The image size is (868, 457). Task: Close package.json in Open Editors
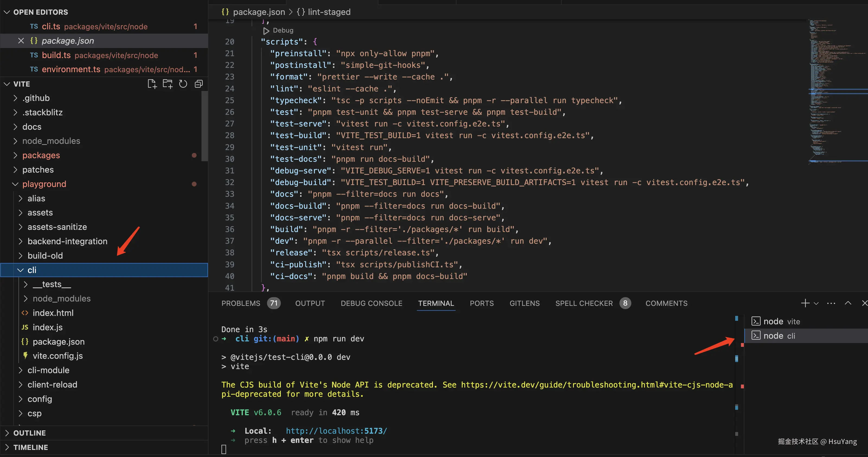tap(21, 41)
